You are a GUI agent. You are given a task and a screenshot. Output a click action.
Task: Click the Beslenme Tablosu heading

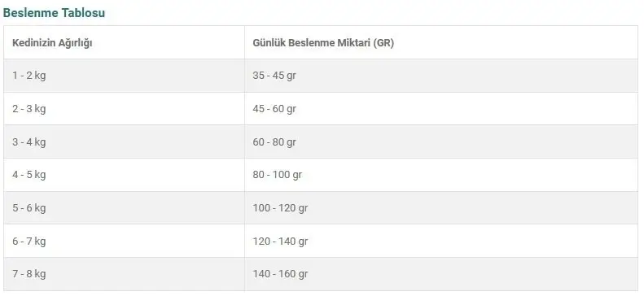pos(54,13)
